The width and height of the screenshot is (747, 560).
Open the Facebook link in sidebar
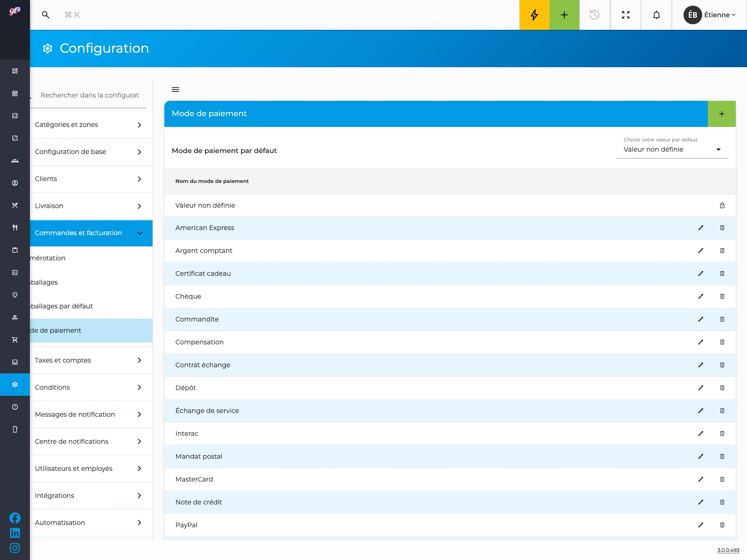(15, 518)
